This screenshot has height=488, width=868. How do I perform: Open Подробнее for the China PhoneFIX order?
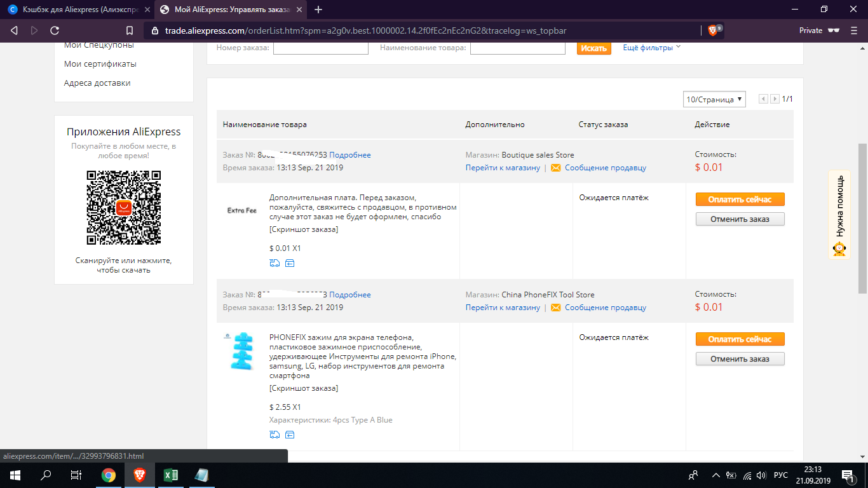350,295
